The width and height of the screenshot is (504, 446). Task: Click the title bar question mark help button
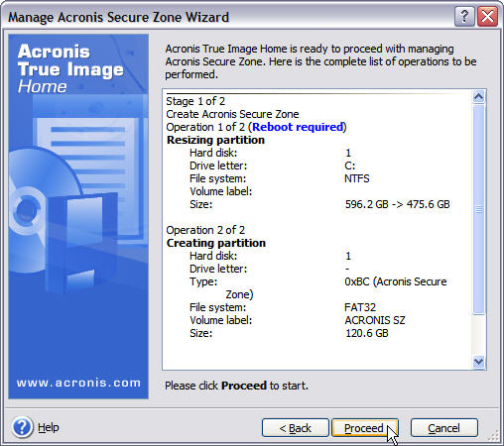pos(464,17)
